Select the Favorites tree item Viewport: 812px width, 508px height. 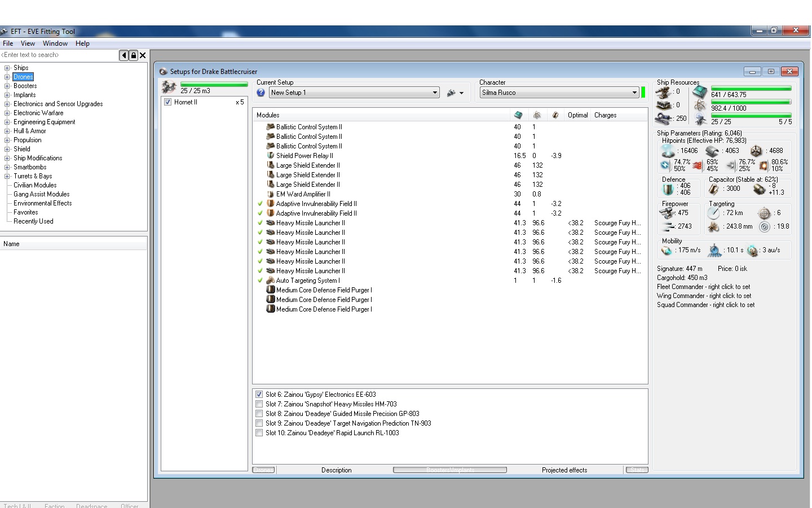tap(26, 212)
